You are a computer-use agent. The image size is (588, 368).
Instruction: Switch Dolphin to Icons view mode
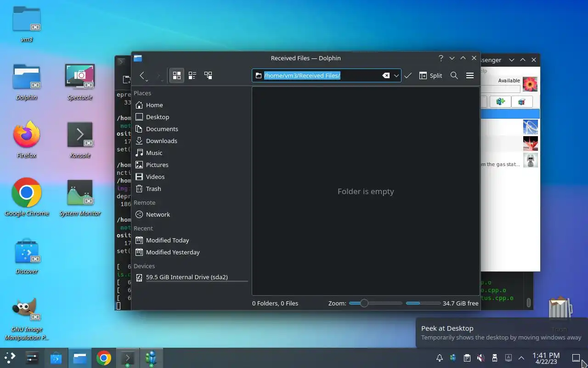177,75
